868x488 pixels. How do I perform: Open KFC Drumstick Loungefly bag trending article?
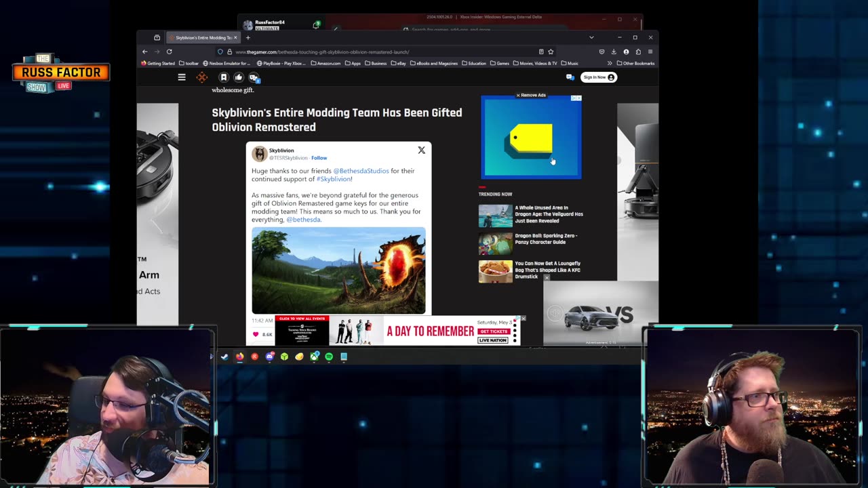(x=530, y=270)
